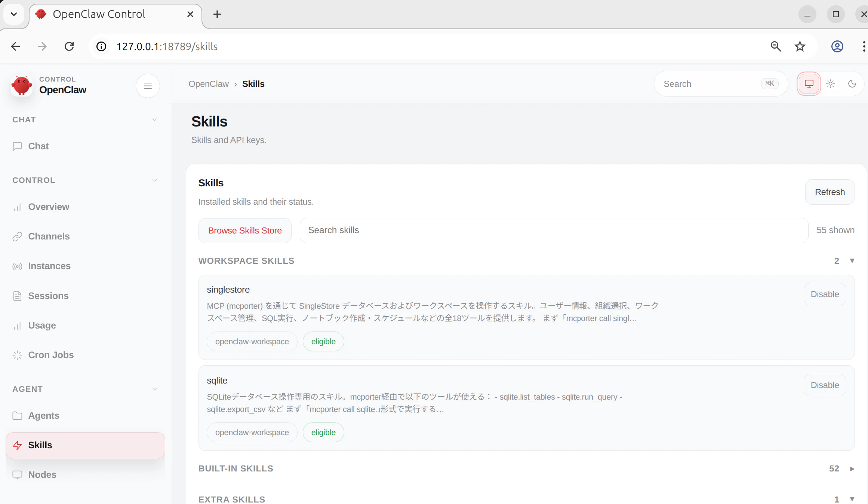
Task: Open a new browser tab
Action: 217,14
